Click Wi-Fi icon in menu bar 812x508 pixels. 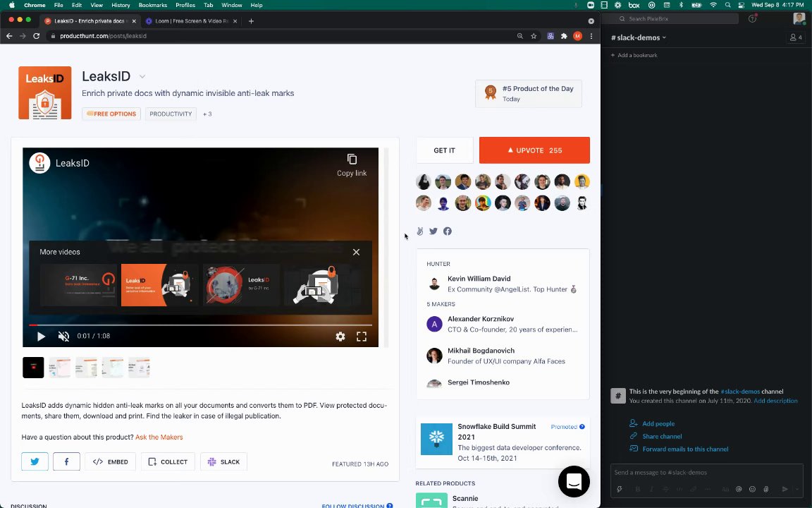click(x=713, y=5)
